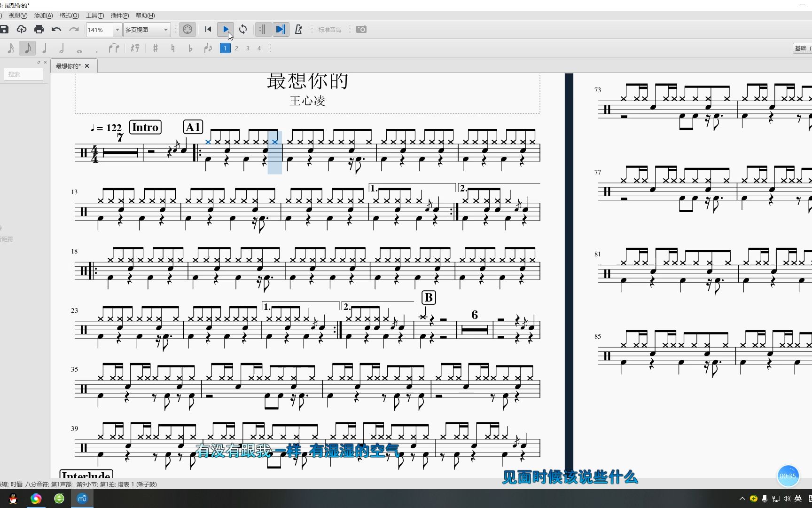The image size is (812, 508).
Task: Open volume control in system tray
Action: tap(787, 499)
